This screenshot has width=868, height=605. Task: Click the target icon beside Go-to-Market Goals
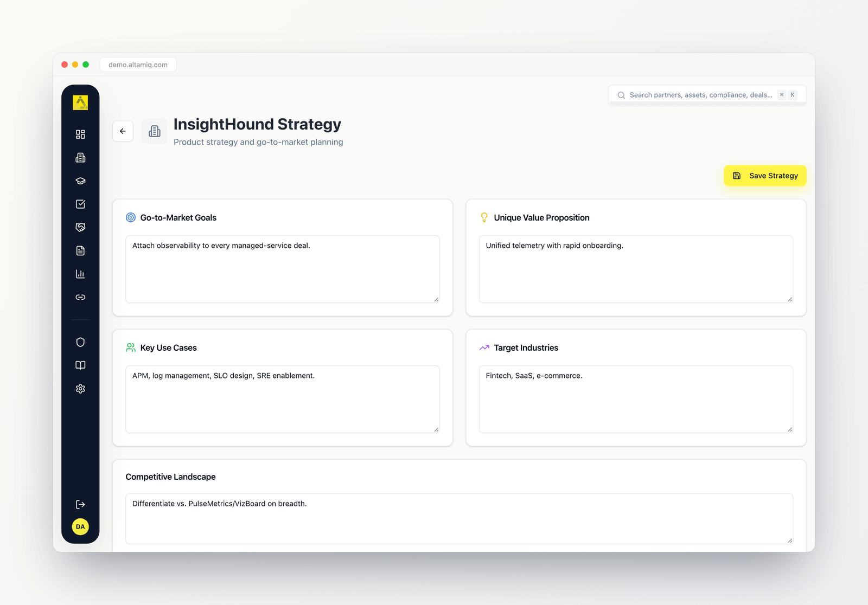131,217
